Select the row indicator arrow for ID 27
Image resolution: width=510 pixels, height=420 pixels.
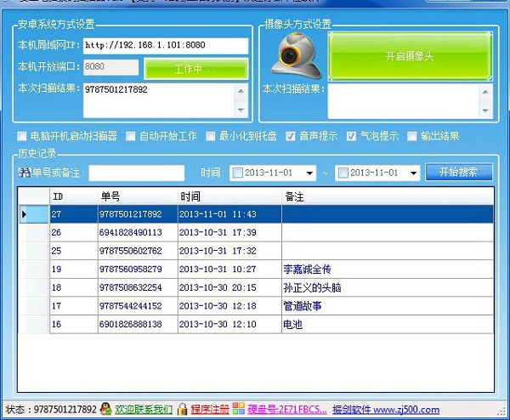pos(24,214)
